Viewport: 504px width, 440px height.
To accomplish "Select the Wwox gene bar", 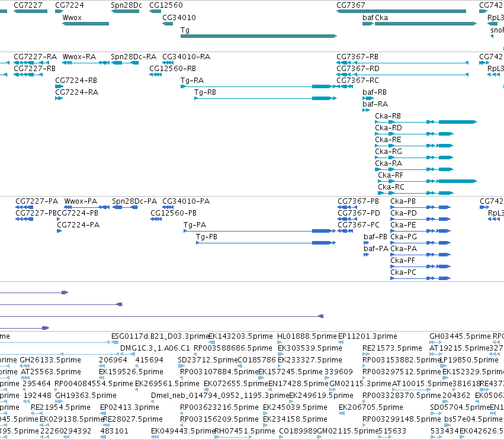I will click(85, 24).
